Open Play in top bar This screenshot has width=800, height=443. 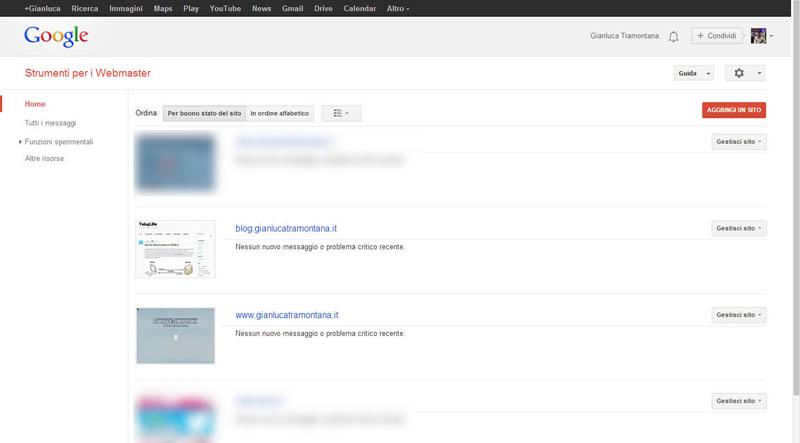191,8
